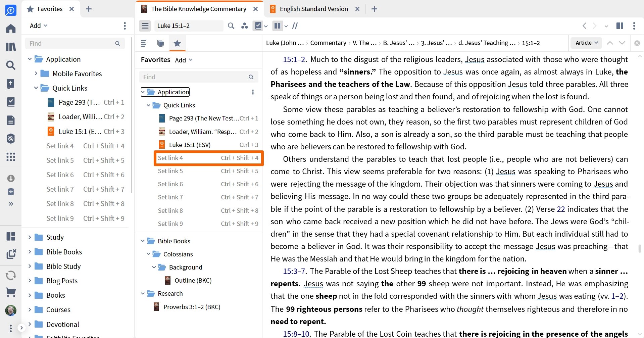Screen dimensions: 644x338
Task: Open the shopping cart store icon
Action: (11, 292)
